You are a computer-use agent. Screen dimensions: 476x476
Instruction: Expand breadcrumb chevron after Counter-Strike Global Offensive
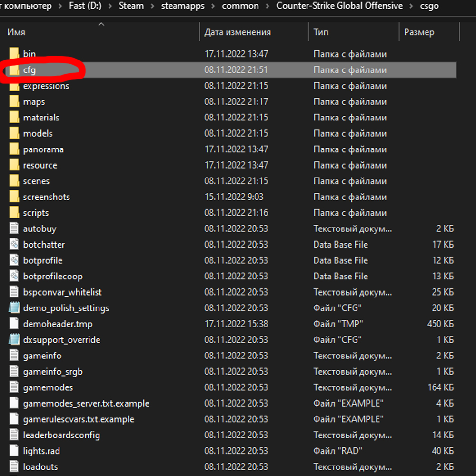pos(411,6)
